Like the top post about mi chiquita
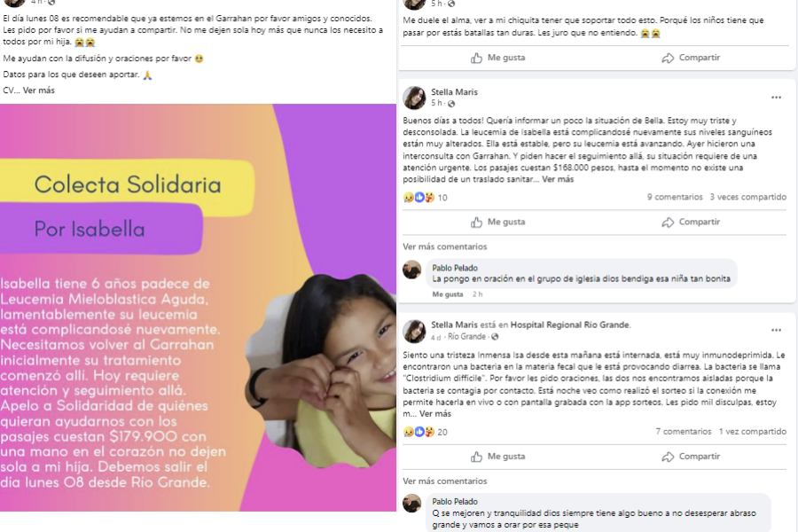 pos(497,58)
